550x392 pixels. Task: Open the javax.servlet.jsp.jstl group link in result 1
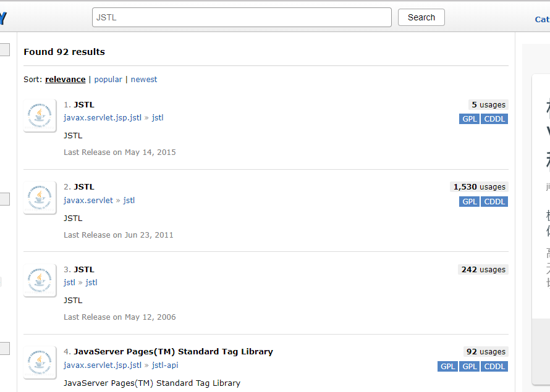103,118
